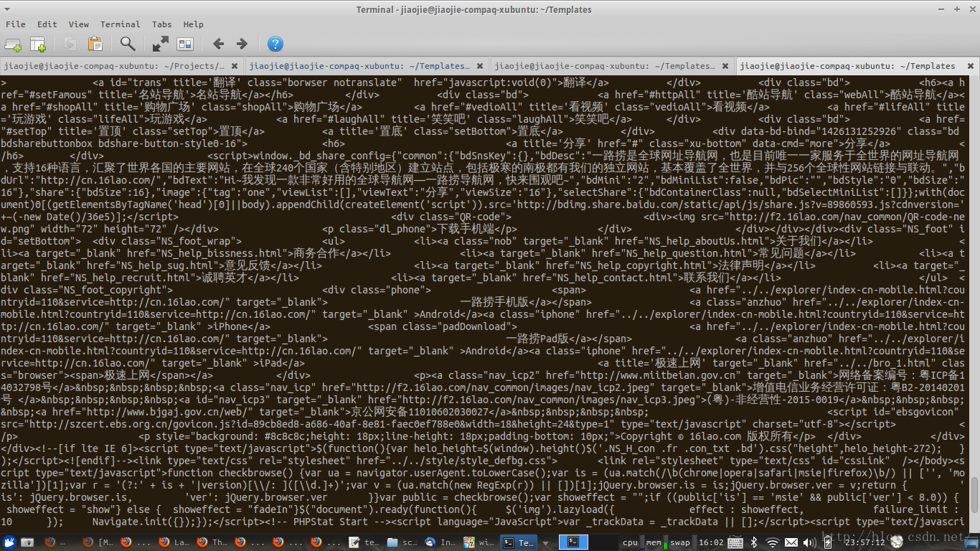The height and width of the screenshot is (551, 980).
Task: Click the mem usage monitor
Action: pyautogui.click(x=656, y=542)
